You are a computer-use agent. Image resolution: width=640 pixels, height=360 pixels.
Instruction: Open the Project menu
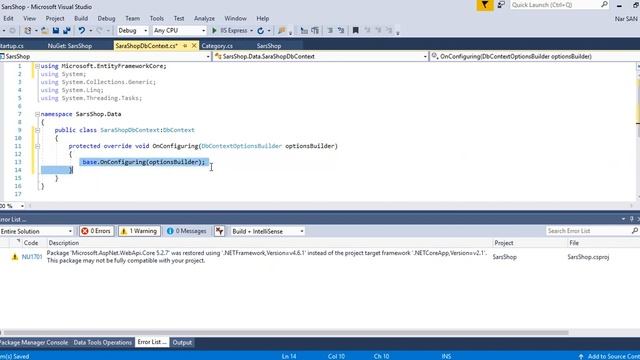tap(55, 19)
